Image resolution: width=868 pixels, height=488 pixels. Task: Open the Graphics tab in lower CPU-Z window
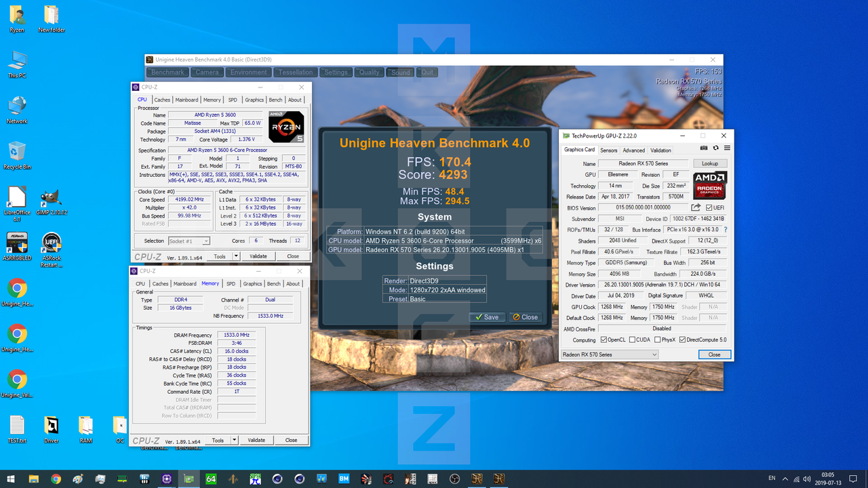pos(252,283)
